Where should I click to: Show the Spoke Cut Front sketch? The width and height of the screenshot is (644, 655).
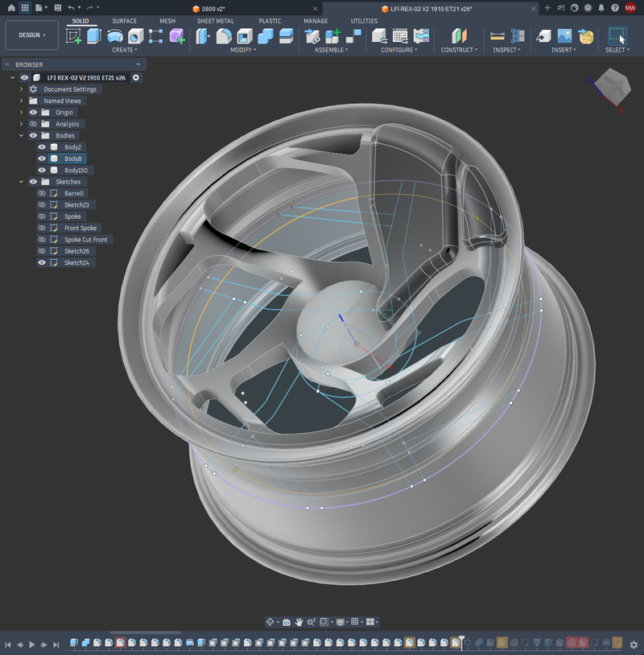[42, 239]
